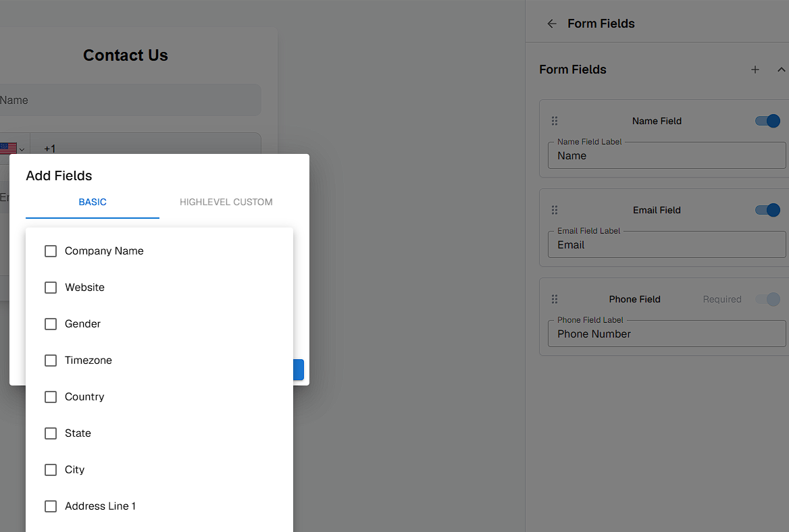Collapse the Form Fields section
The height and width of the screenshot is (532, 789).
781,70
